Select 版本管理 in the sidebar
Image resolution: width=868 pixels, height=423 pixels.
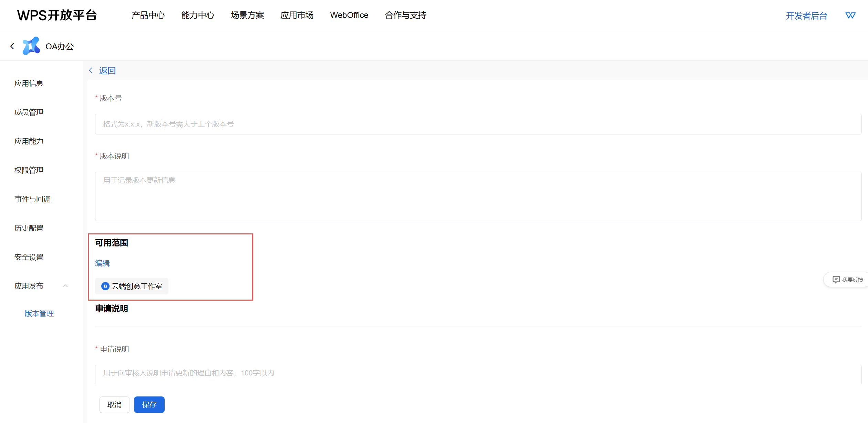pos(39,314)
